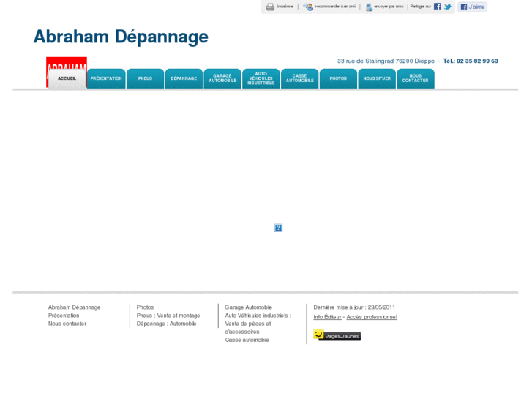Open footer link Nous contacter
Image resolution: width=532 pixels, height=399 pixels.
[x=67, y=324]
